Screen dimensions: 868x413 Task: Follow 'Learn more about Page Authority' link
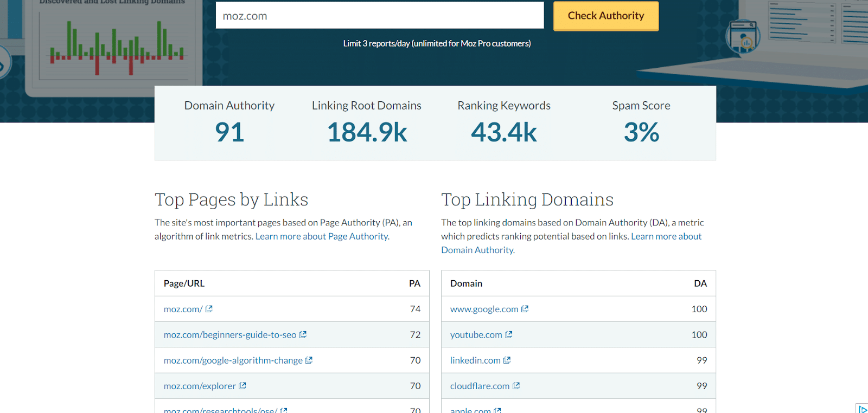tap(322, 236)
